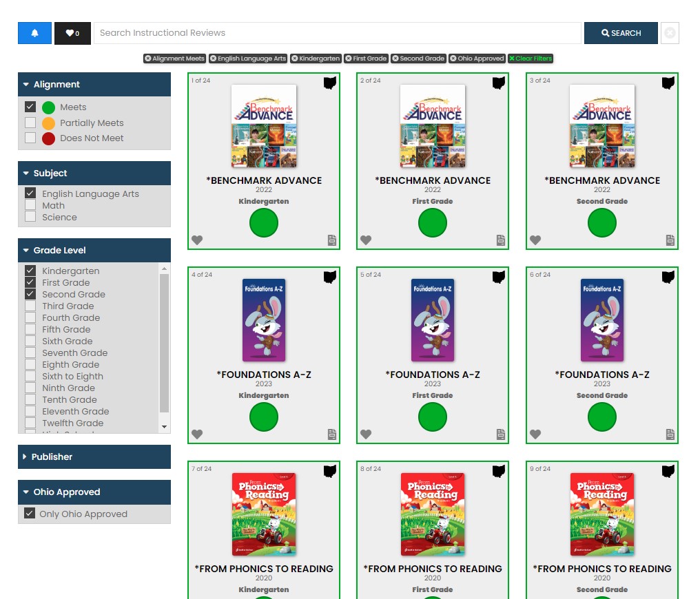Click the blue bell notification button
Viewport: 700px width, 599px height.
[x=35, y=33]
